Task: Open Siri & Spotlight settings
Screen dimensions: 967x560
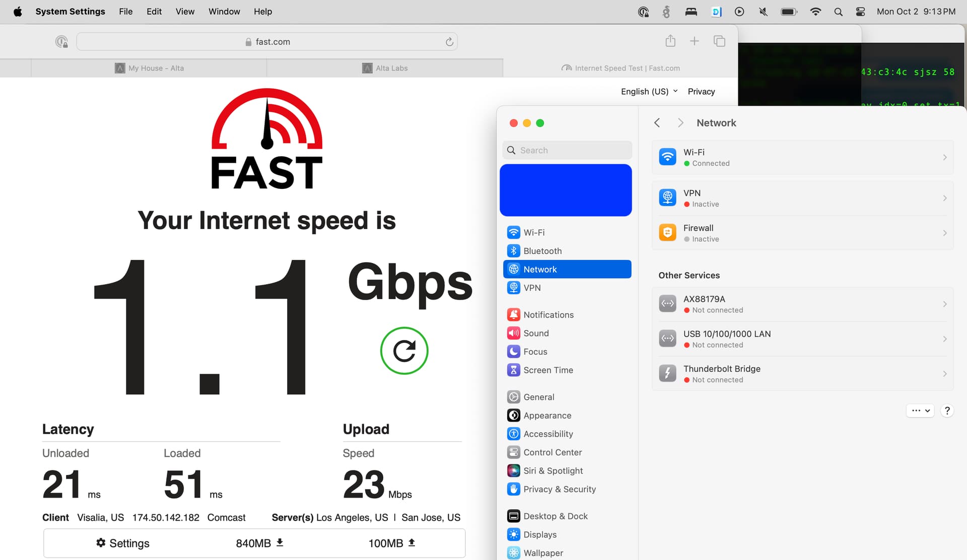Action: pos(567,470)
